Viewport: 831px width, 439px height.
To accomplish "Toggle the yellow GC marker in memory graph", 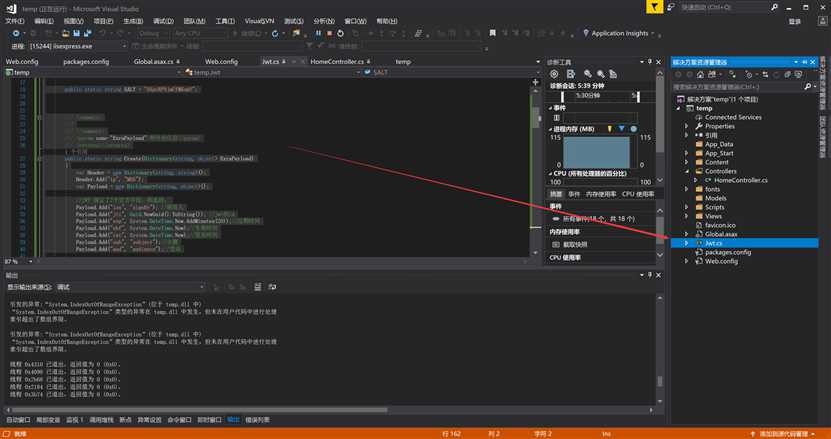I will (609, 129).
